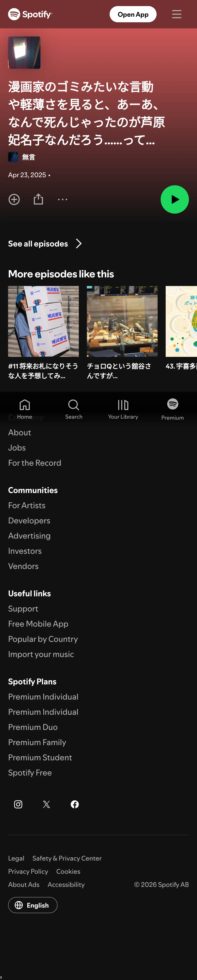Select the Premium tab

(173, 409)
